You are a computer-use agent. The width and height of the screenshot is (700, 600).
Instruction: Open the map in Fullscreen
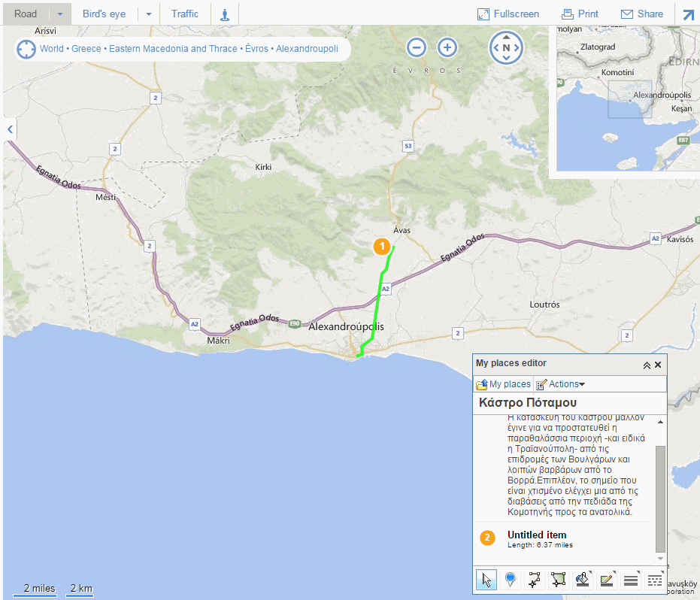(x=508, y=14)
